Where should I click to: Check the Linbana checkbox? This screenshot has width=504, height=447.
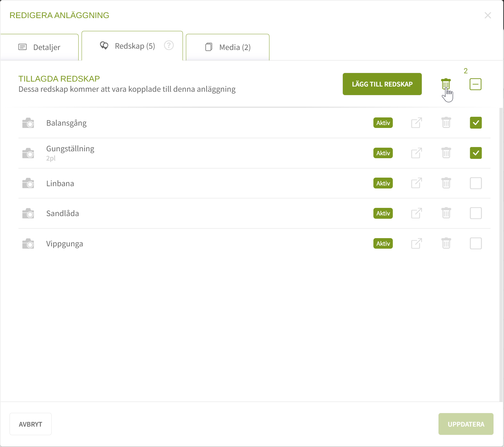(476, 183)
